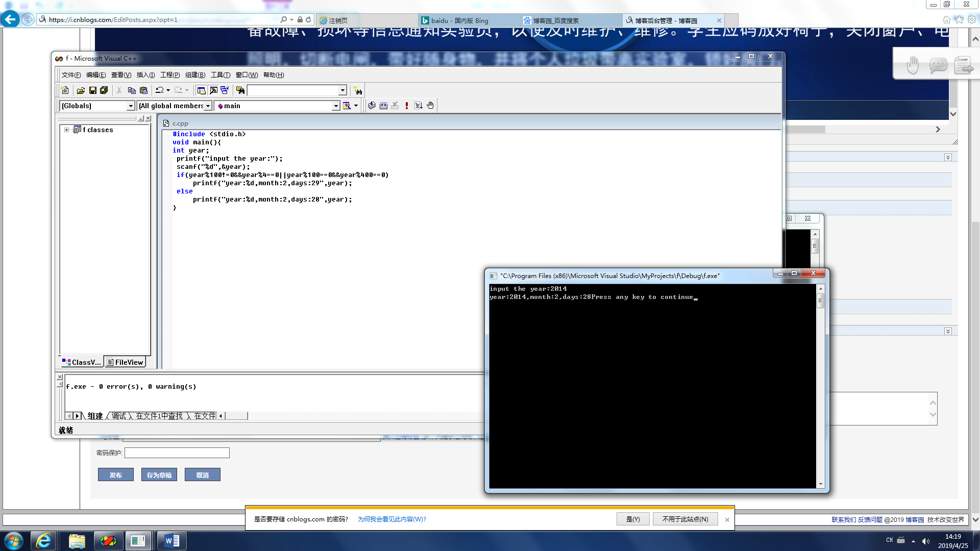Switch to 博客园_百度搜索 browser tab
980x551 pixels.
coord(571,20)
